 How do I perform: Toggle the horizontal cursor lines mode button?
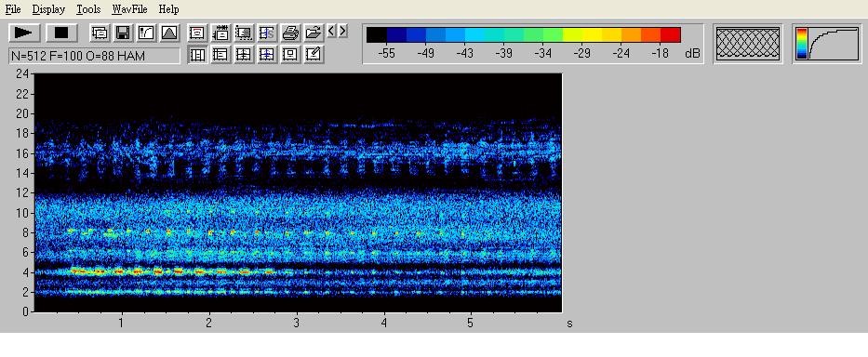tap(220, 54)
